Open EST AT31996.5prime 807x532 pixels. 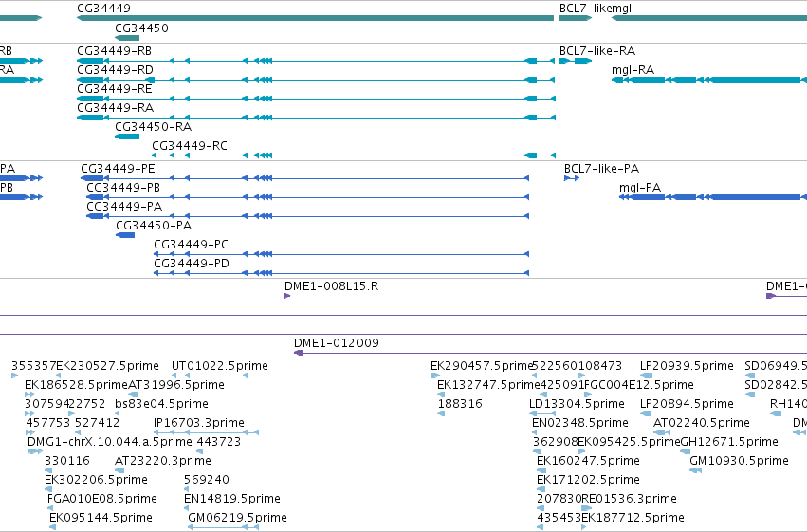[x=176, y=385]
